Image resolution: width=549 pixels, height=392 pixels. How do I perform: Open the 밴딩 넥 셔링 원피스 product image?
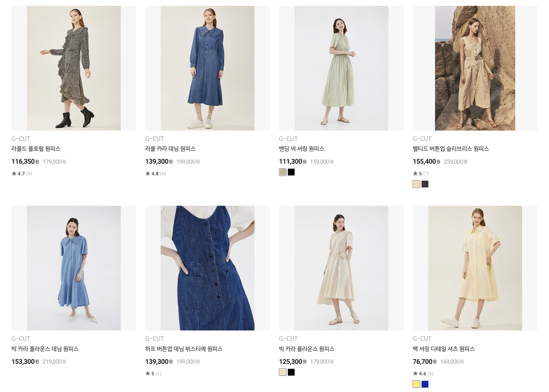click(341, 68)
